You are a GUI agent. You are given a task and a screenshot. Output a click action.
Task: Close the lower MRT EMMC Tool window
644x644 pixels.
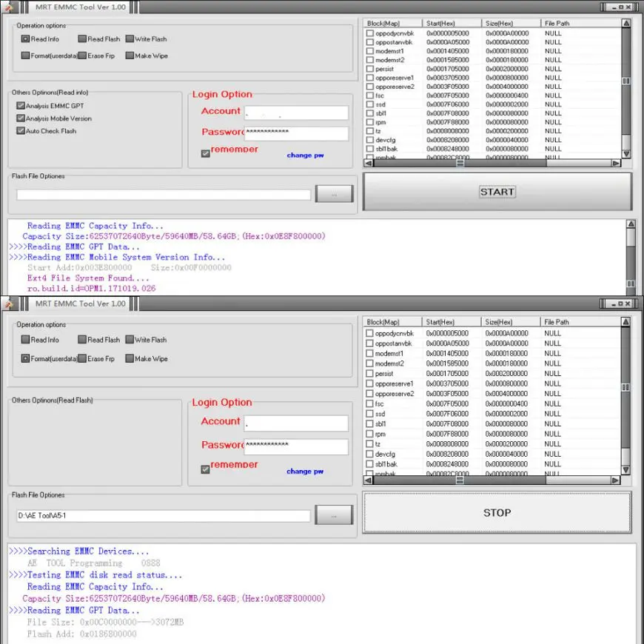pos(628,304)
